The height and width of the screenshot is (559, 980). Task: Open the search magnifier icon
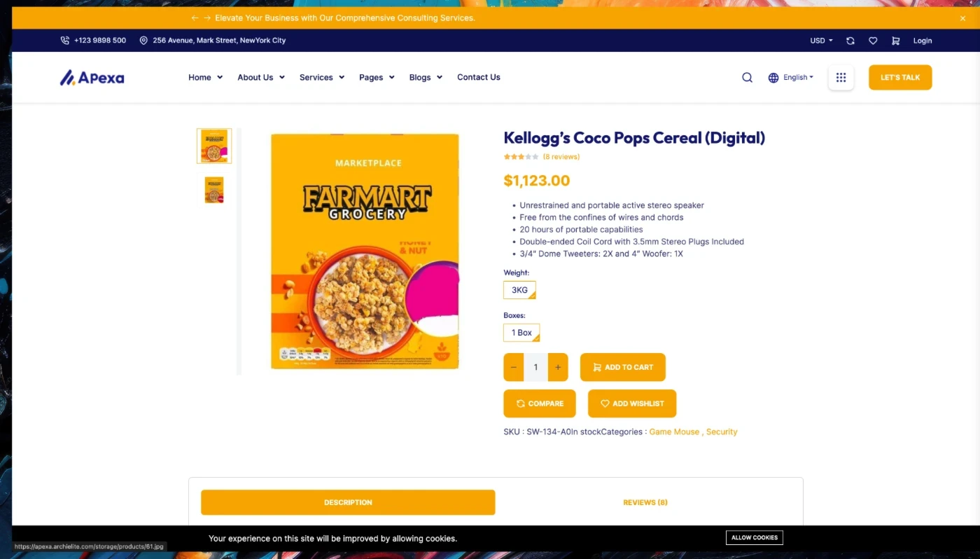coord(747,78)
